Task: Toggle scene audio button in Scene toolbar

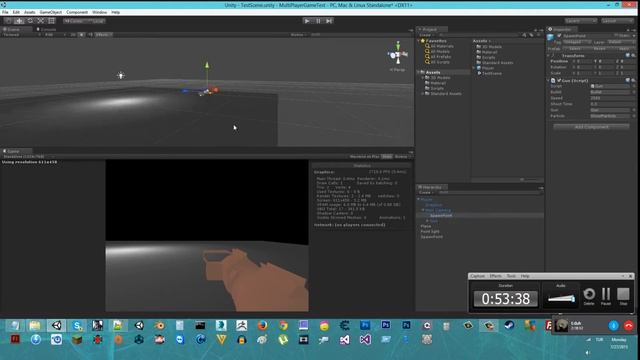Action: tap(90, 35)
